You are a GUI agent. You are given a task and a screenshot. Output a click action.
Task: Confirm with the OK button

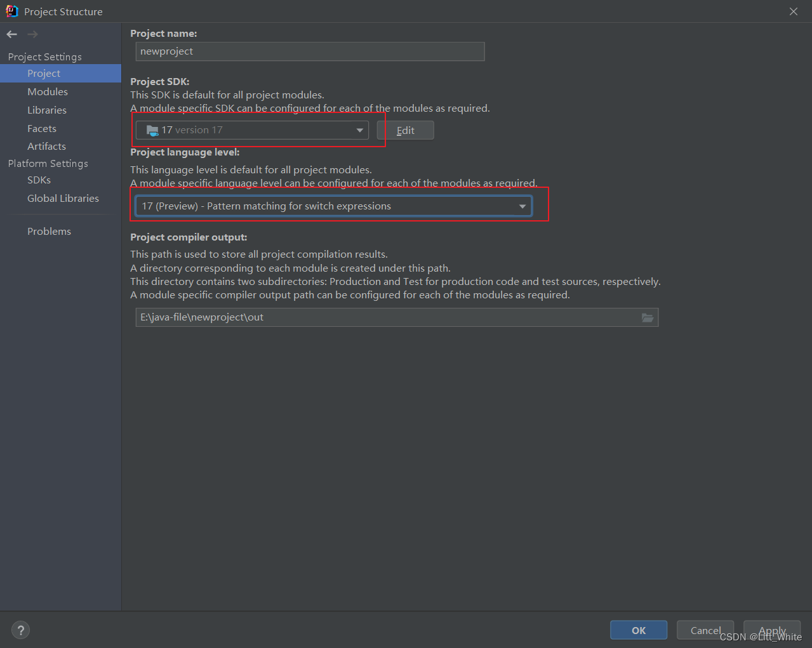639,630
